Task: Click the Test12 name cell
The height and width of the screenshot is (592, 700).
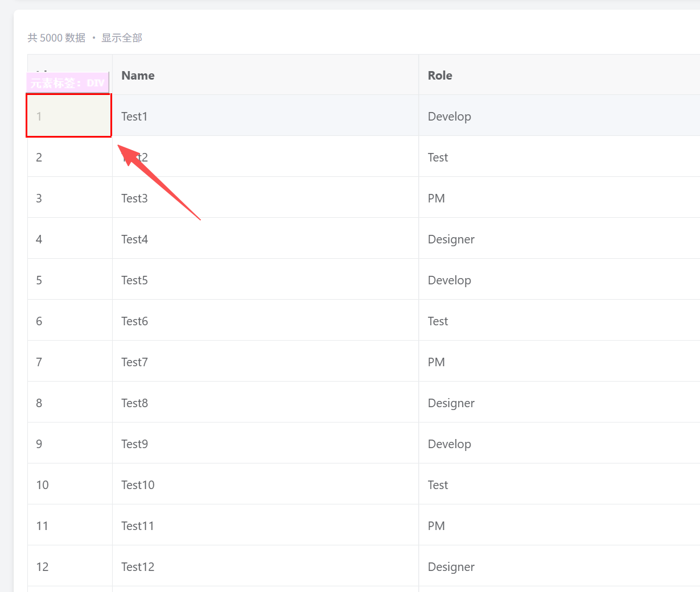Action: click(x=137, y=567)
